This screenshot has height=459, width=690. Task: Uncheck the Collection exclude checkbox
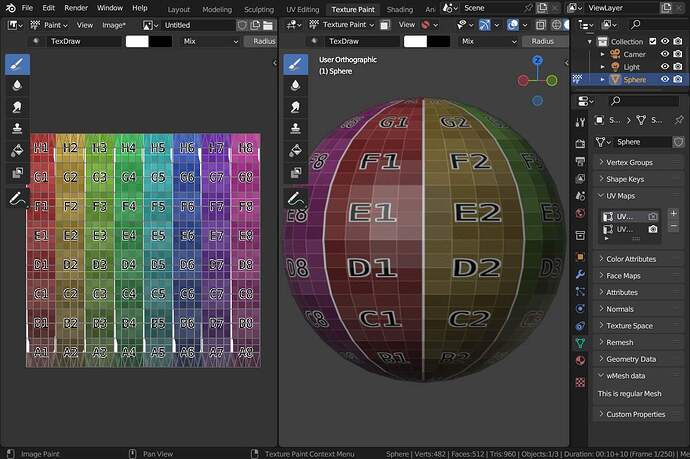(653, 41)
